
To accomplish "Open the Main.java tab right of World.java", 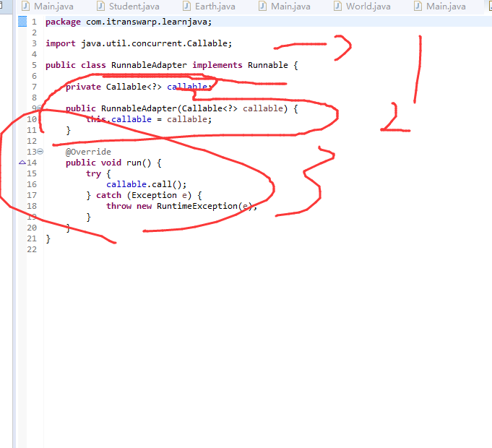I will pyautogui.click(x=440, y=7).
